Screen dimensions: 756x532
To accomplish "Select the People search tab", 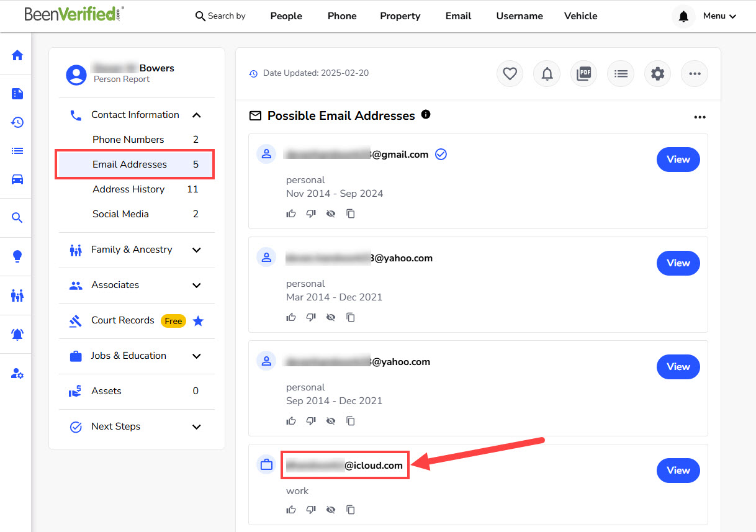I will [286, 16].
